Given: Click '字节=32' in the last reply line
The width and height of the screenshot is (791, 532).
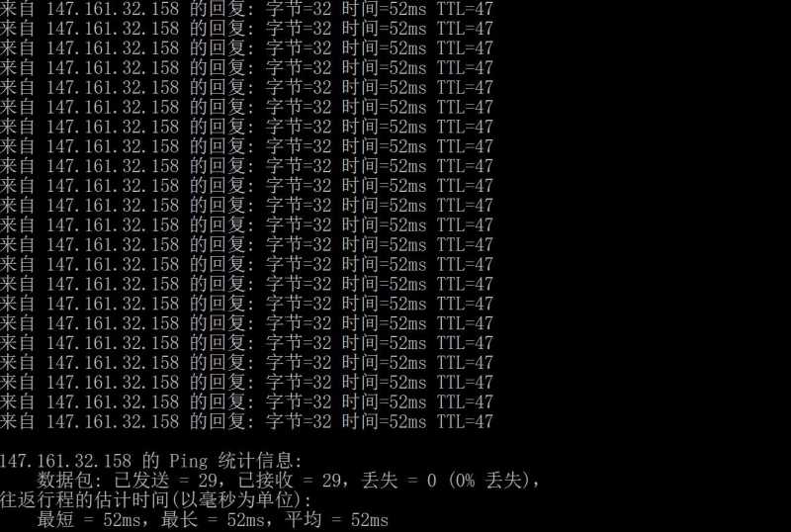Looking at the screenshot, I should [x=299, y=421].
